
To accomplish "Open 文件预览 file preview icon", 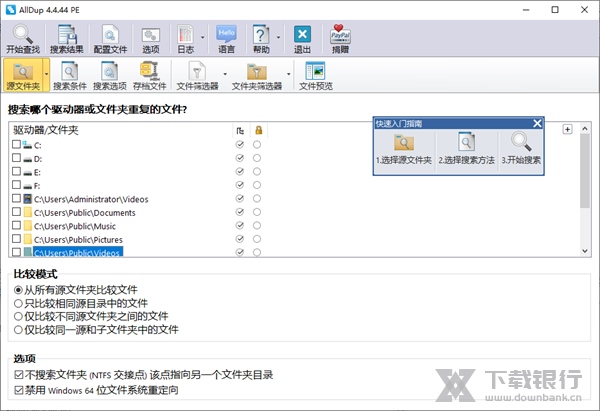I will [x=316, y=75].
